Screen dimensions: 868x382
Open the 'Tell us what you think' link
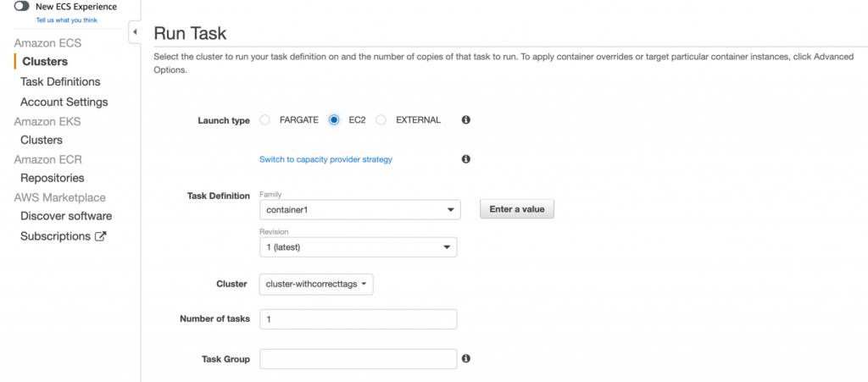(x=66, y=19)
